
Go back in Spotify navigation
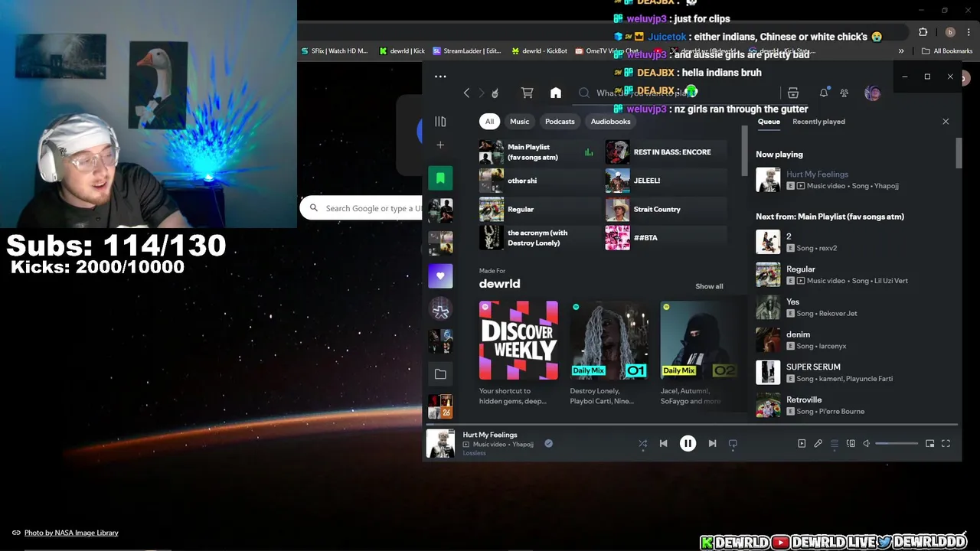pos(466,93)
